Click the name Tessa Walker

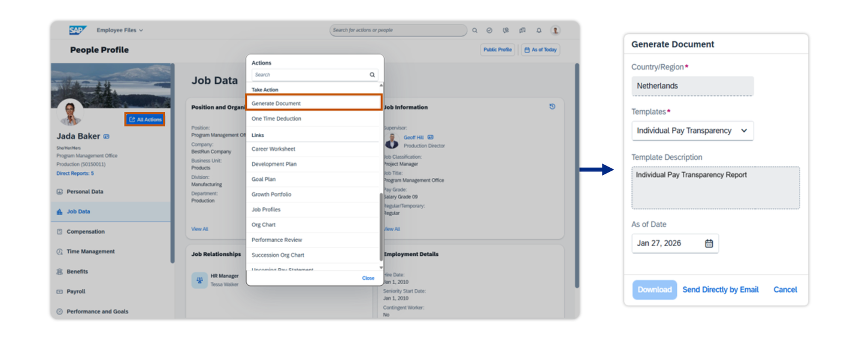tap(224, 285)
